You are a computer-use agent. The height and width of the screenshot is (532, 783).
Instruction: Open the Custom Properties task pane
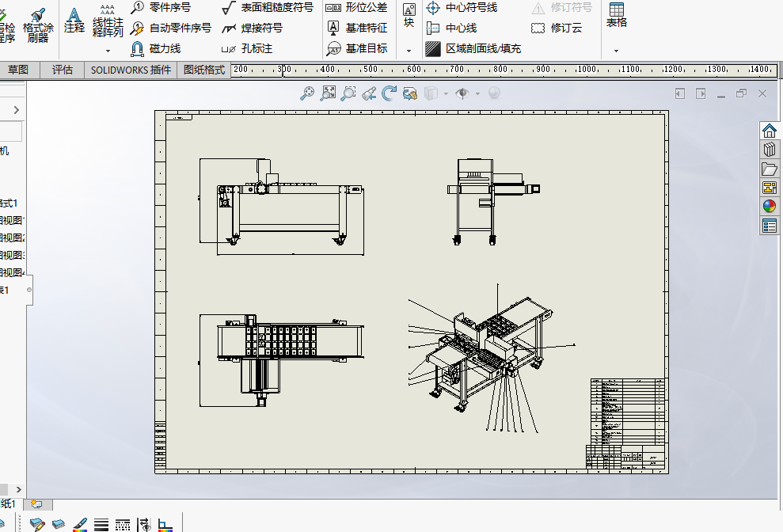tap(770, 226)
